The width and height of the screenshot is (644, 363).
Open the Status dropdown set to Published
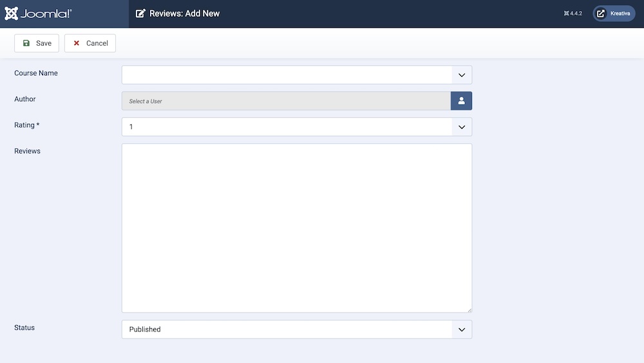pyautogui.click(x=461, y=329)
